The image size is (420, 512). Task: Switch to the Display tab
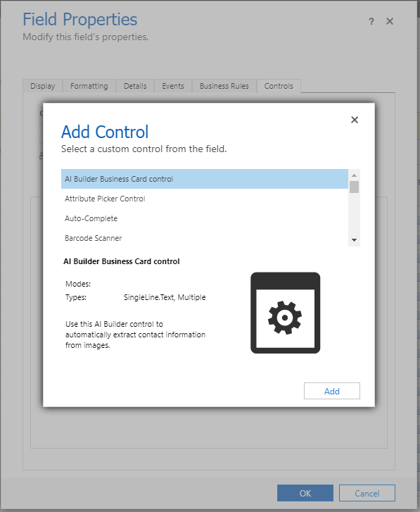click(x=43, y=86)
